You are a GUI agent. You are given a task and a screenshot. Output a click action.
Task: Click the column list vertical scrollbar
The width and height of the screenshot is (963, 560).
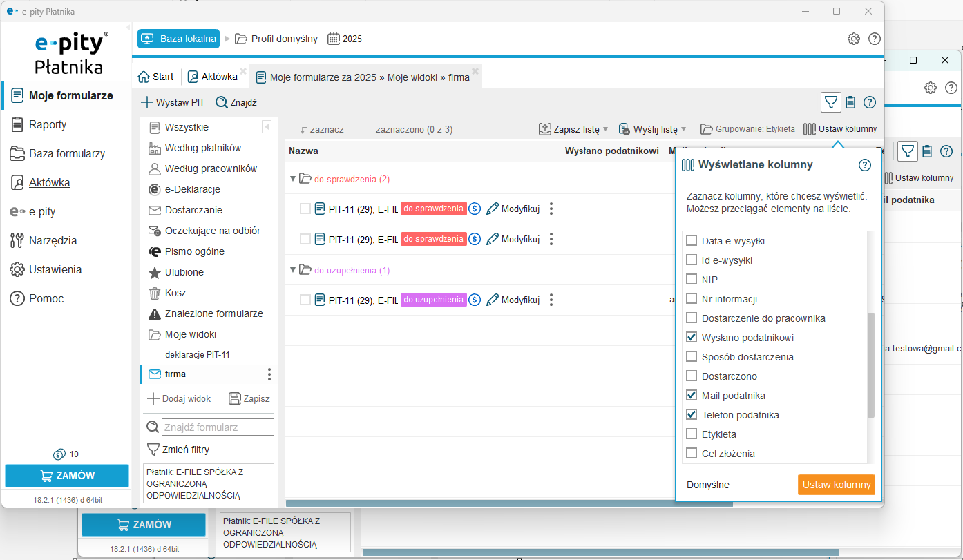coord(870,365)
